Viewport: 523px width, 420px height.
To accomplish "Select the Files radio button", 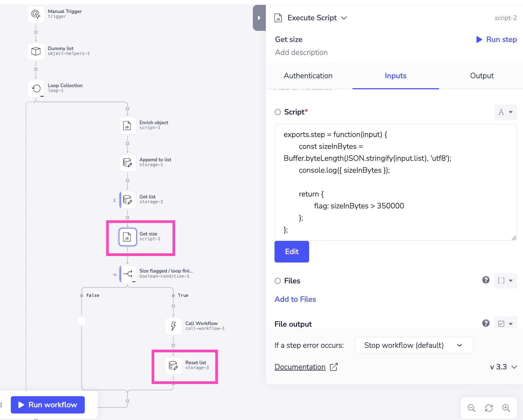I will click(278, 281).
